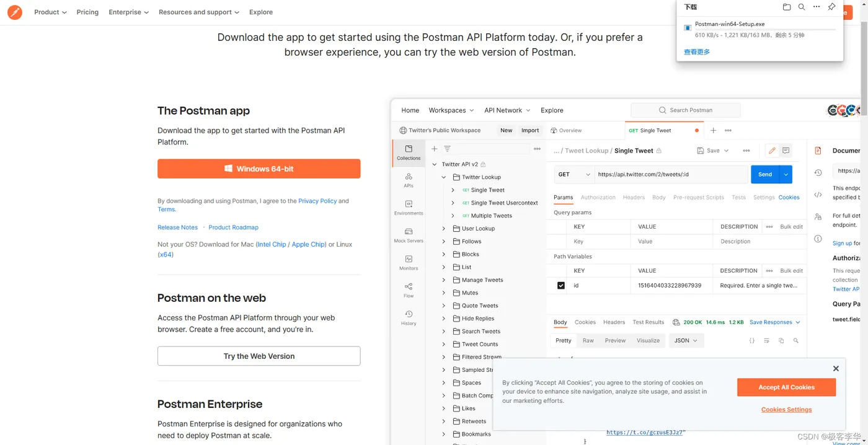This screenshot has height=445, width=868.
Task: Pin the downloads panel
Action: (x=832, y=7)
